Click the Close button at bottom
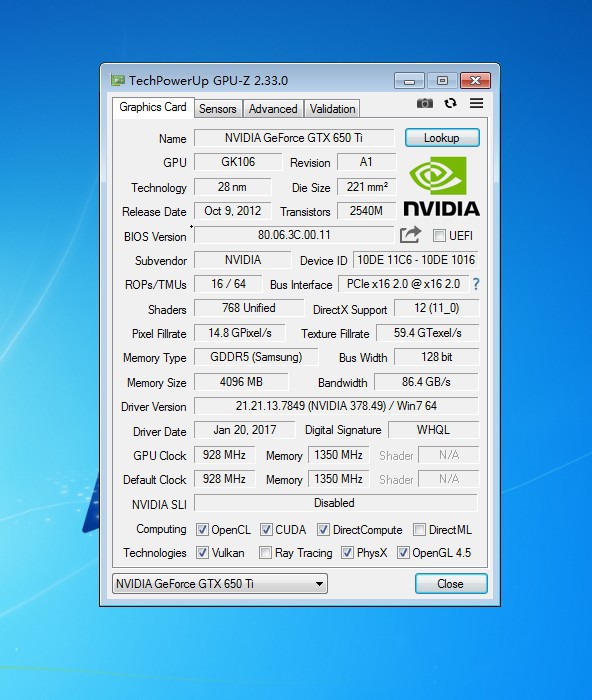The height and width of the screenshot is (700, 592). [x=451, y=583]
